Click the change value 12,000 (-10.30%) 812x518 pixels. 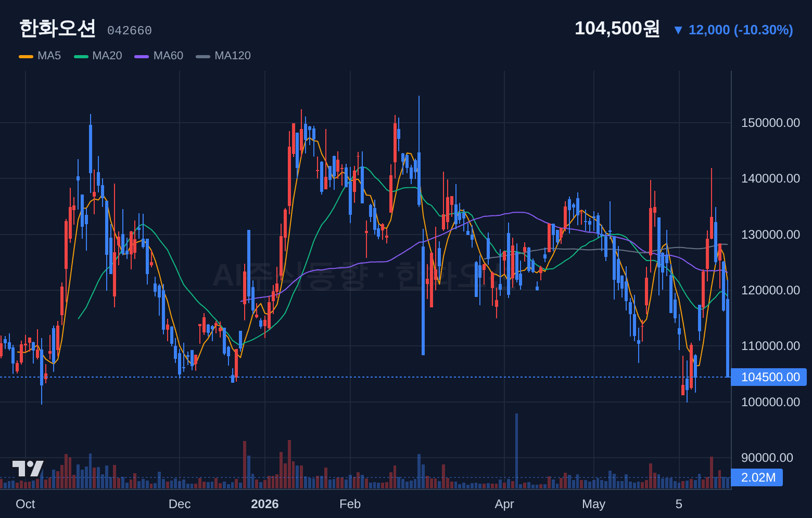click(741, 30)
